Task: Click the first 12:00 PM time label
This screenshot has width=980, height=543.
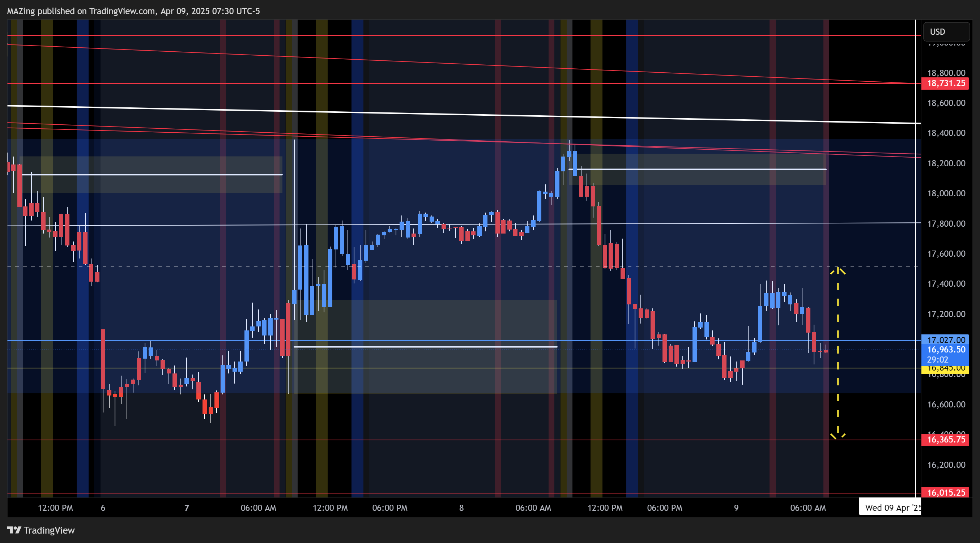Action: 55,508
